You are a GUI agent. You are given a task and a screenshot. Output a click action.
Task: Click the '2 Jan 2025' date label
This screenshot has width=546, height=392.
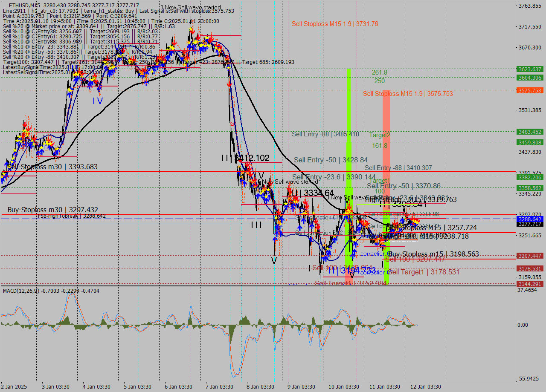tap(14, 387)
